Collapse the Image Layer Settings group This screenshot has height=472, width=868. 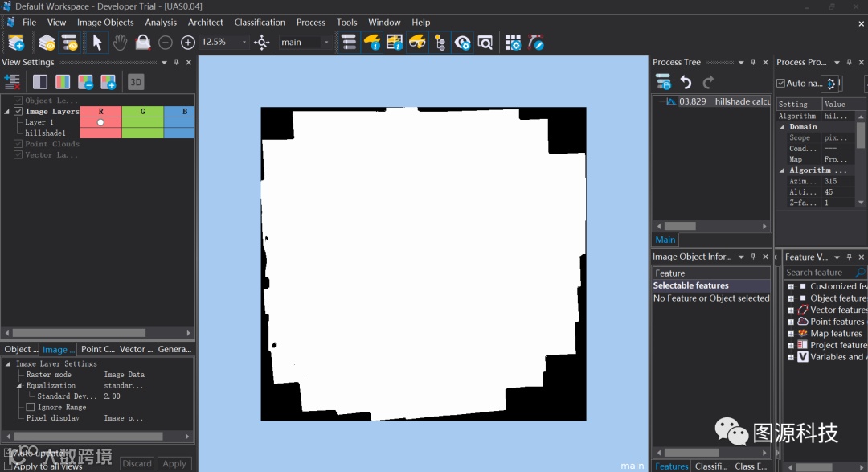click(x=8, y=364)
